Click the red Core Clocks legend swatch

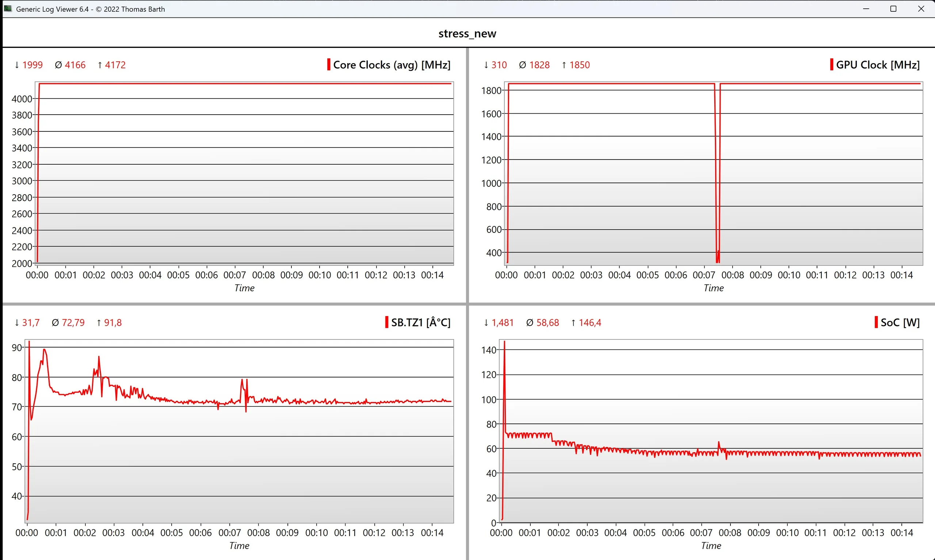tap(328, 65)
